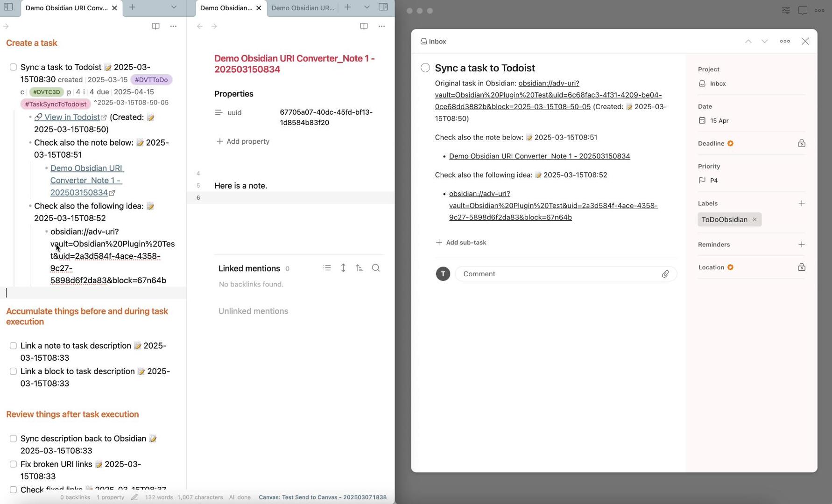Select the left 'Demo Obsidian URI Conv...' tab
The image size is (832, 504).
coord(67,8)
